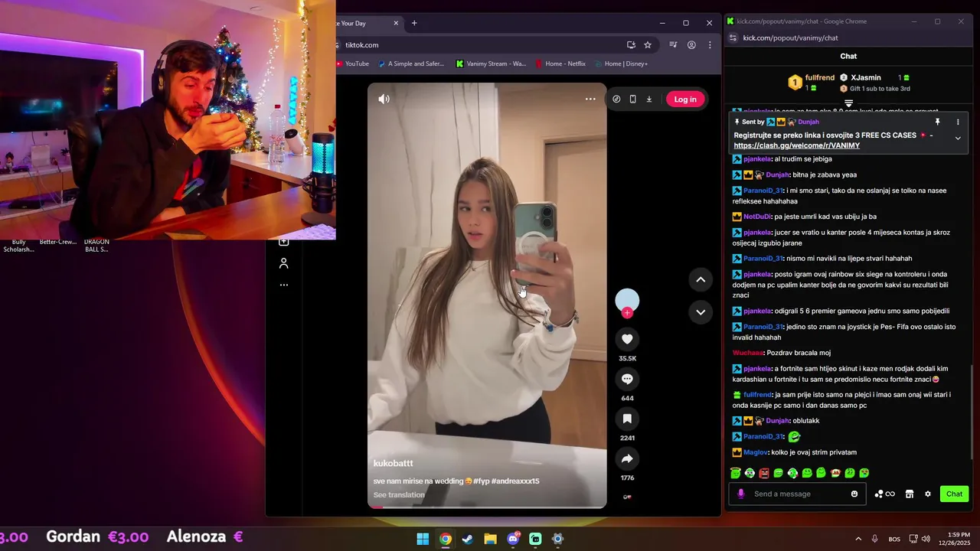Viewport: 980px width, 551px height.
Task: Open the creator's profile avatar
Action: click(627, 300)
